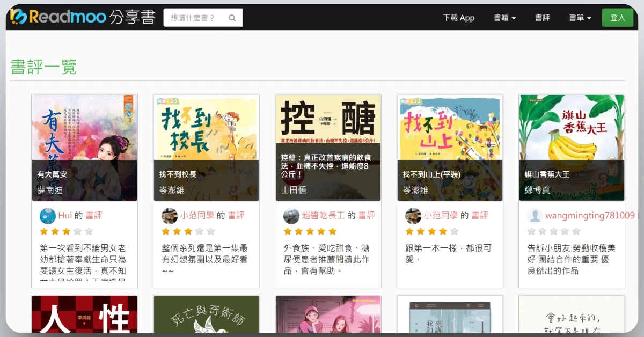This screenshot has height=337, width=644.
Task: Open 書評 link next to 越醬吃長工
Action: click(x=367, y=216)
